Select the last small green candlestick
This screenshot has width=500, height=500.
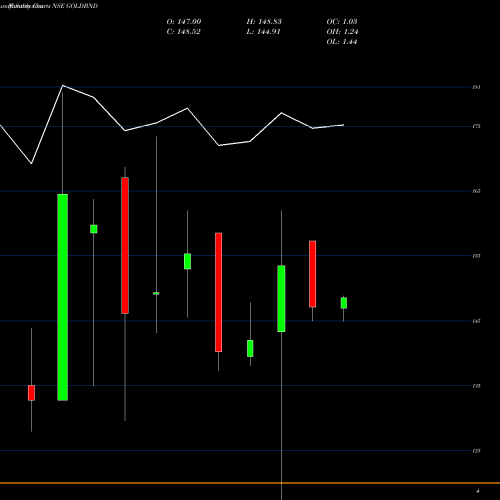coord(344,303)
